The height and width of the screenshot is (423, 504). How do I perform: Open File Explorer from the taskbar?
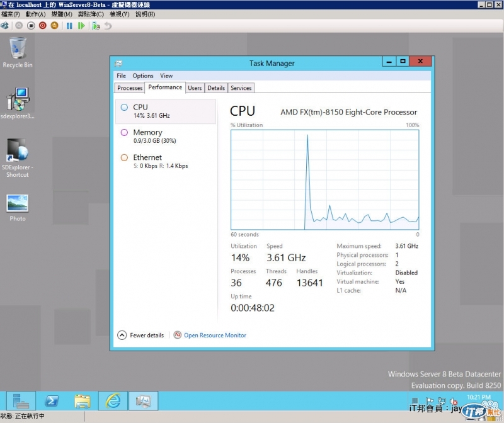point(83,401)
